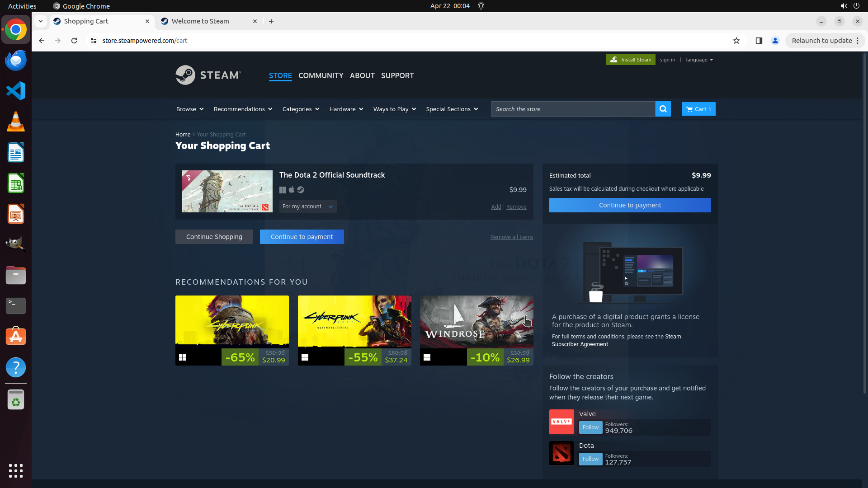The image size is (868, 488).
Task: Open the language dropdown
Action: click(x=699, y=60)
